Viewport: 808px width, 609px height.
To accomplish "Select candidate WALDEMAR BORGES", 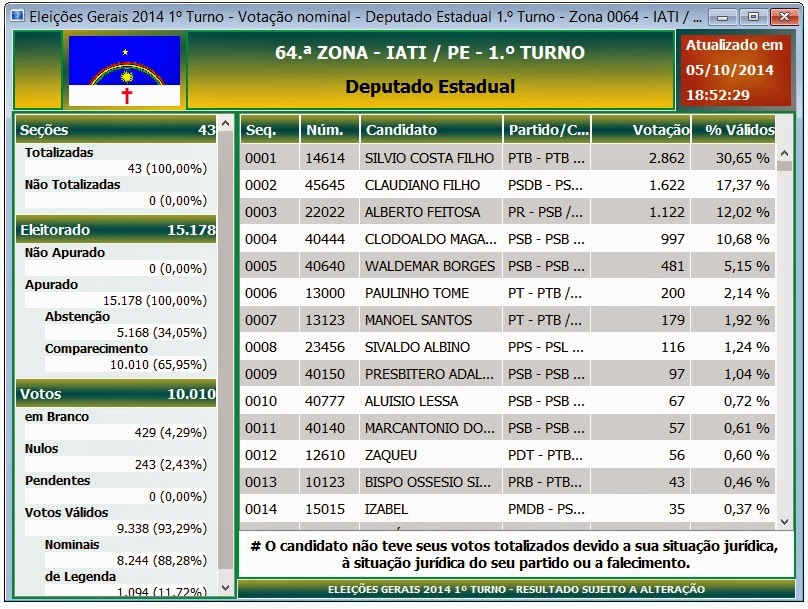I will pos(508,266).
